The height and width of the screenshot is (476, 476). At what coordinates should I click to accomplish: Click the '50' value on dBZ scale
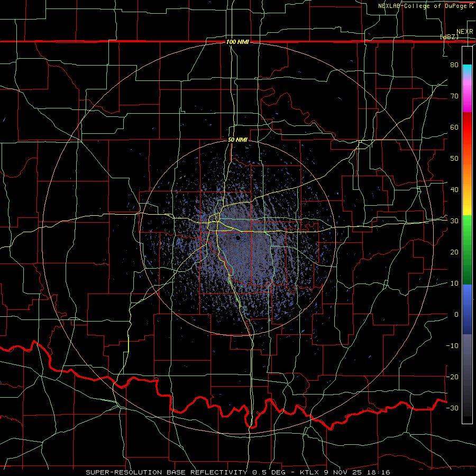click(x=454, y=159)
